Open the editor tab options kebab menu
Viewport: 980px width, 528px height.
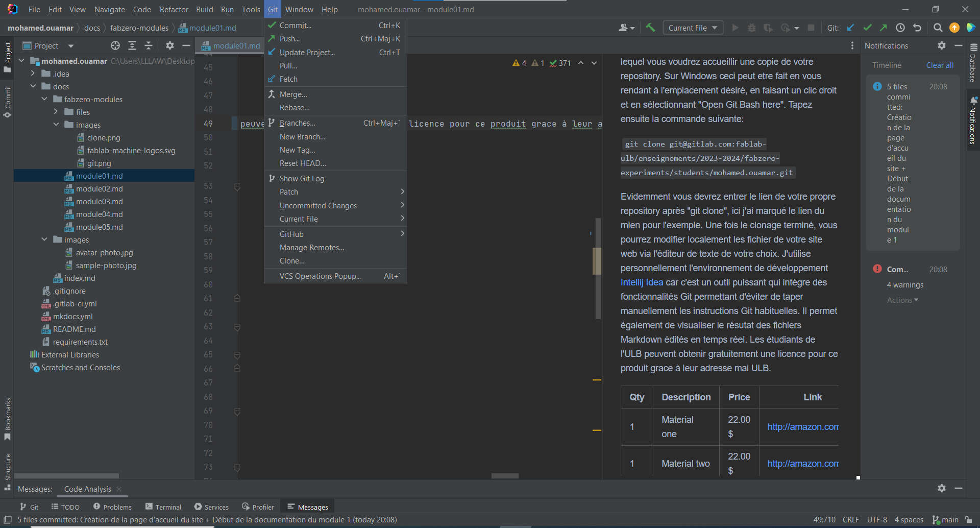[x=852, y=45]
